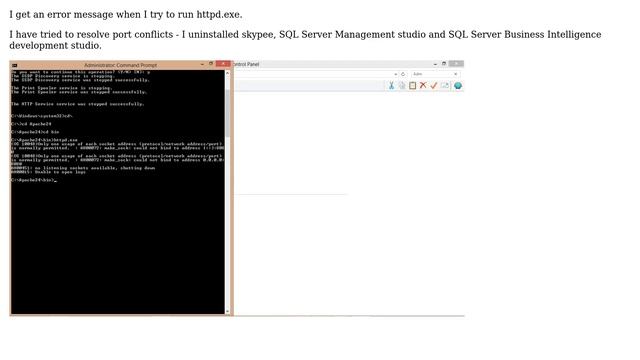Screen dimensions: 640x360
Task: Minimize the Control Panel window
Action: click(435, 64)
